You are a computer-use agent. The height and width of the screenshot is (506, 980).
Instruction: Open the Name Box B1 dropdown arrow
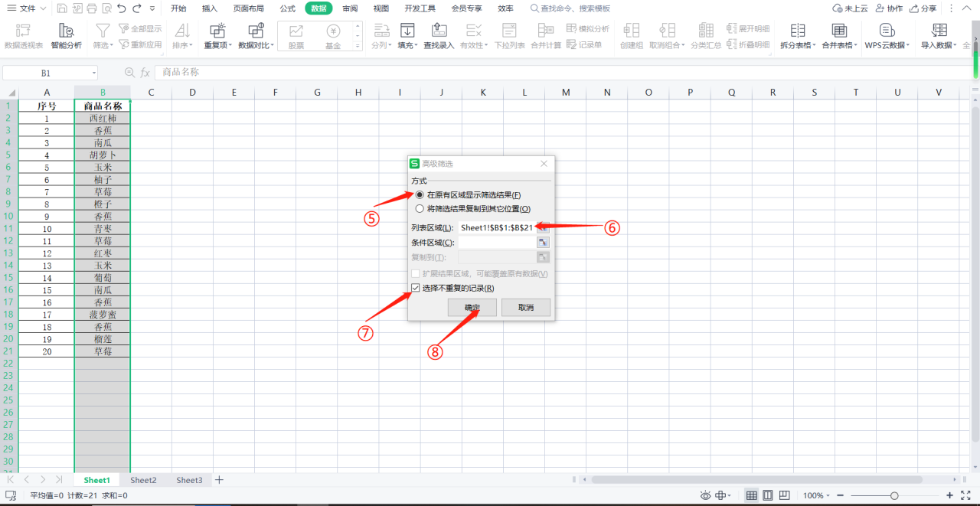(x=94, y=73)
